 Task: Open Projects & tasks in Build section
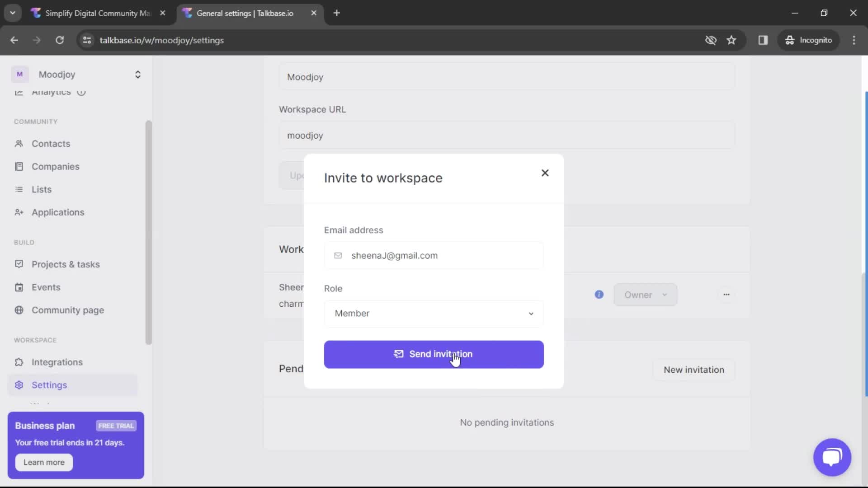click(x=66, y=264)
